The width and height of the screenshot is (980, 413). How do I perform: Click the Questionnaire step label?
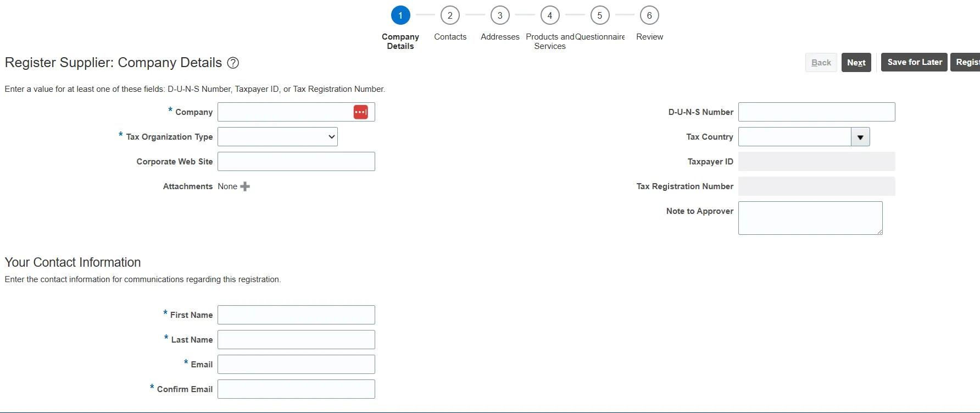(600, 37)
